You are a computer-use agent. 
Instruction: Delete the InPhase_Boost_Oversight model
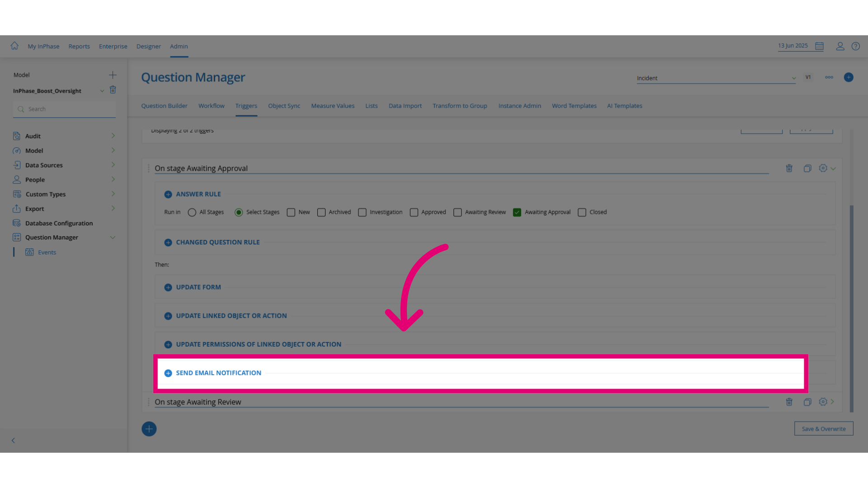(x=113, y=90)
